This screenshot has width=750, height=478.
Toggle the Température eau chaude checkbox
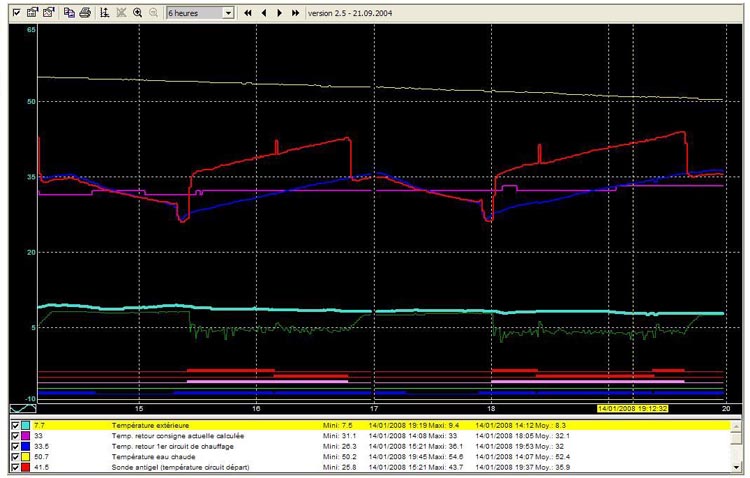(x=14, y=456)
